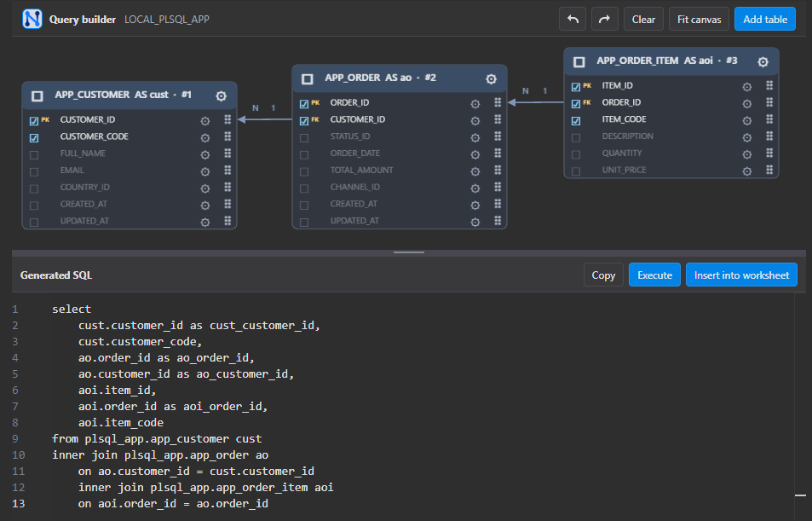This screenshot has height=521, width=812.
Task: Open APP_ORDER_ITEM table settings gear
Action: click(763, 62)
